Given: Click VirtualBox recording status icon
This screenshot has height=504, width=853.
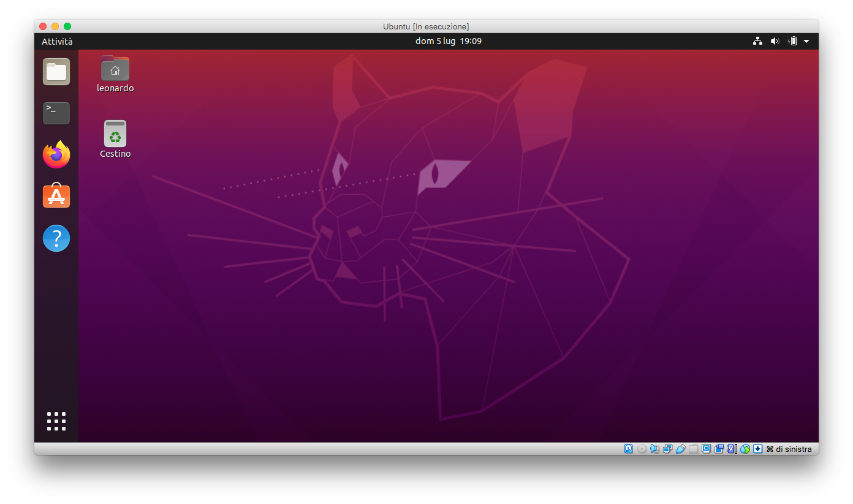Looking at the screenshot, I should click(719, 449).
